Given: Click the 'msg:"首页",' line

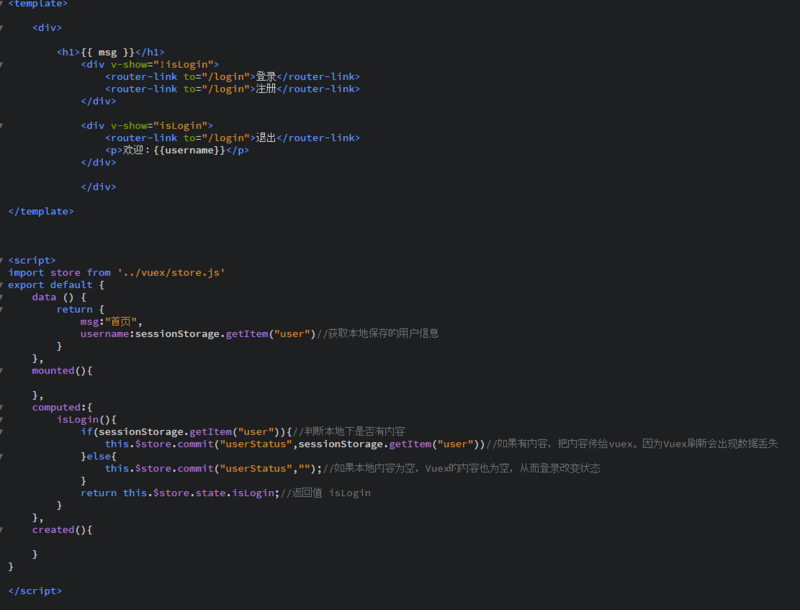Looking at the screenshot, I should pos(111,322).
